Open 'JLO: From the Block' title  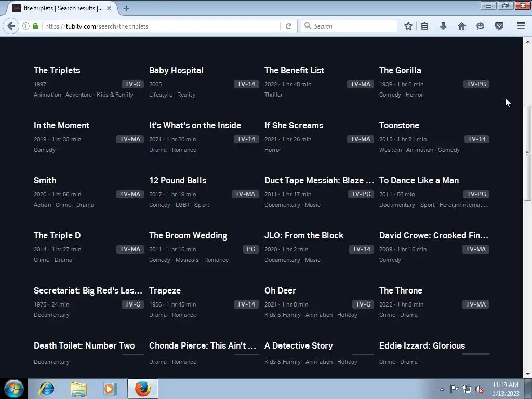point(304,235)
